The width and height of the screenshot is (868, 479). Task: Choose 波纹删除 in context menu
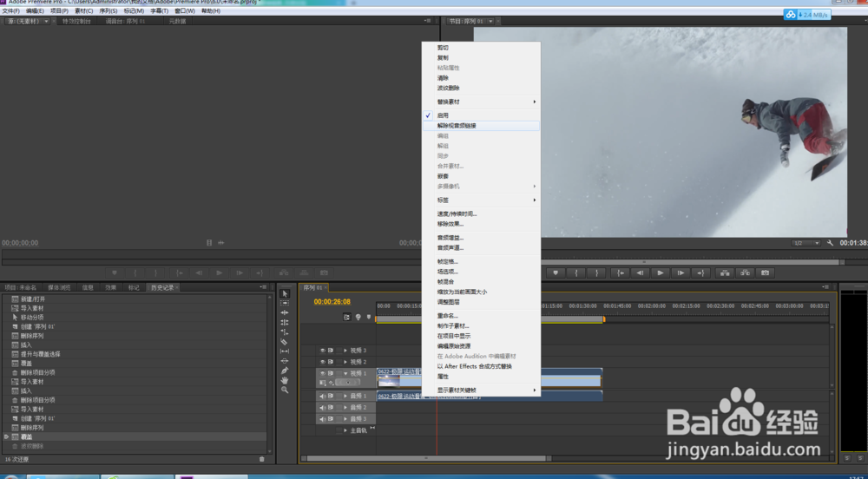click(x=481, y=88)
